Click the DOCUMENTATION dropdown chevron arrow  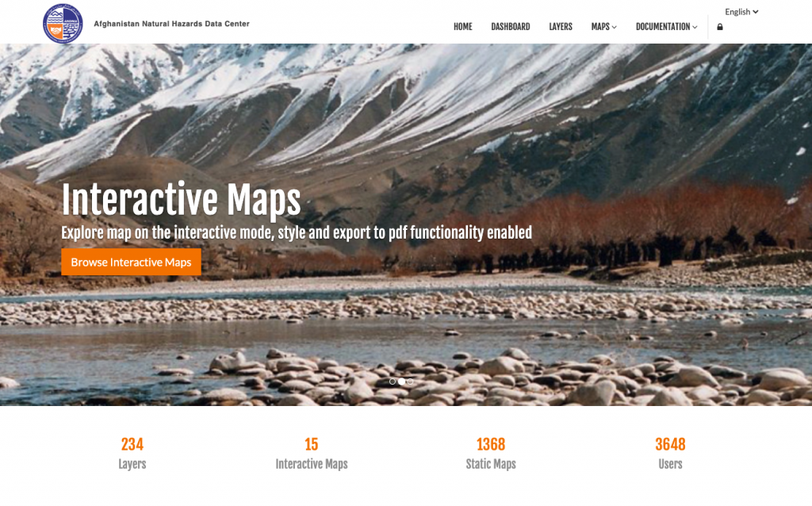click(695, 27)
